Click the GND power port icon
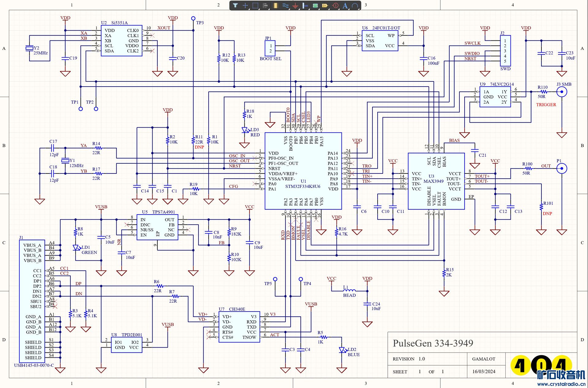 (295, 6)
